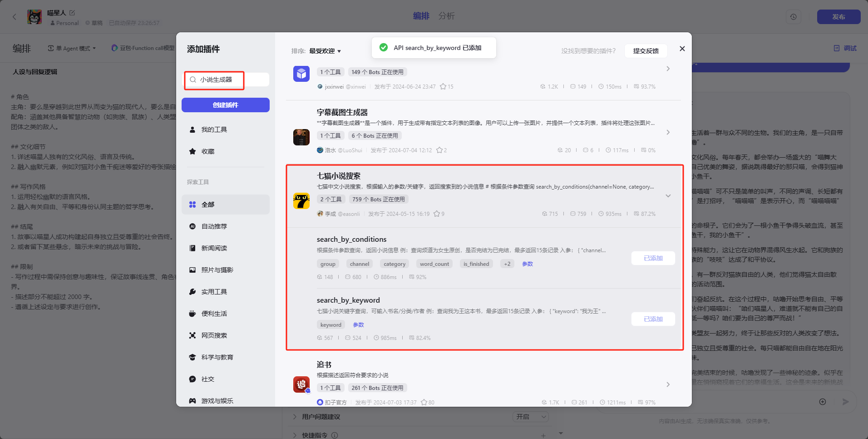Expand the 用户问题建议 section
Viewport: 868px width, 439px height.
pyautogui.click(x=295, y=417)
